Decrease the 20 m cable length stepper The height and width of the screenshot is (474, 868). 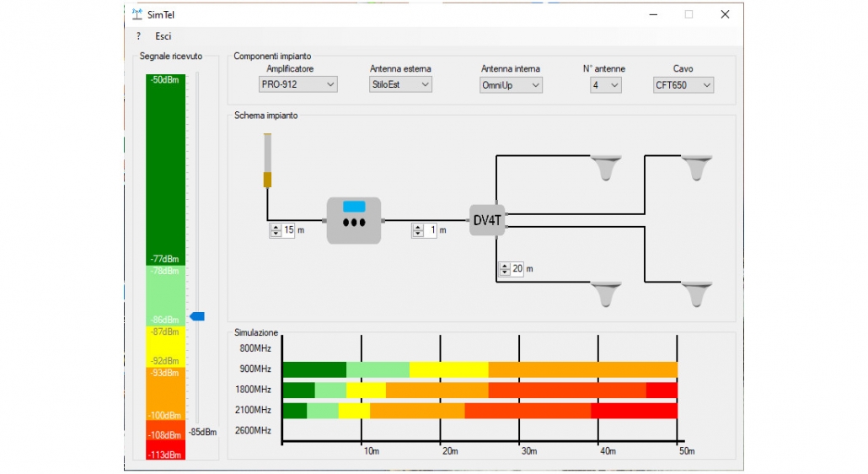[x=504, y=272]
